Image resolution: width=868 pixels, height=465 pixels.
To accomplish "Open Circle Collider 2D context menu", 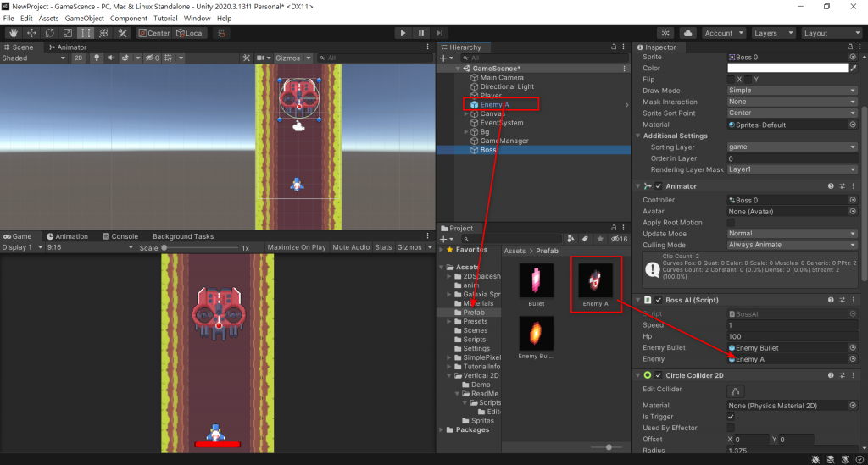I will 853,375.
